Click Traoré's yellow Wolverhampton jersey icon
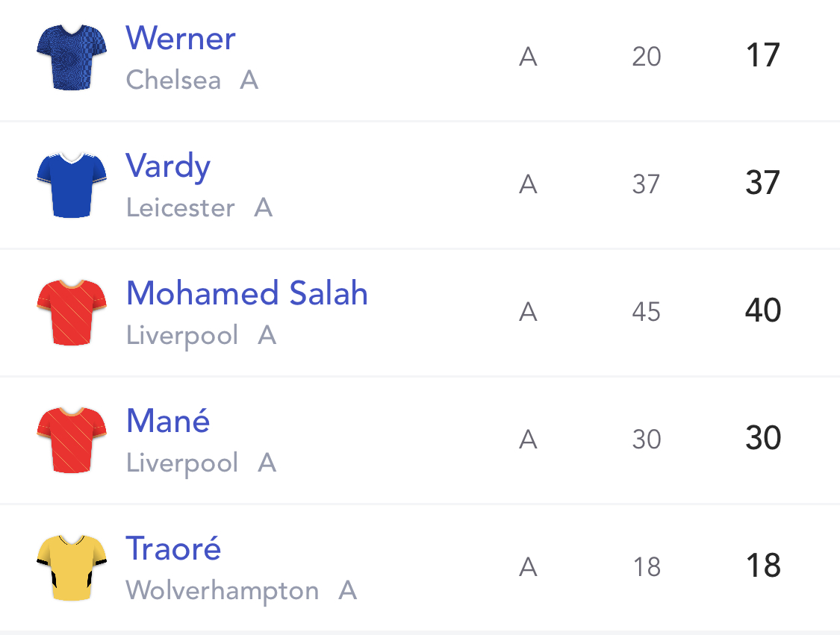This screenshot has width=840, height=635. click(x=72, y=567)
